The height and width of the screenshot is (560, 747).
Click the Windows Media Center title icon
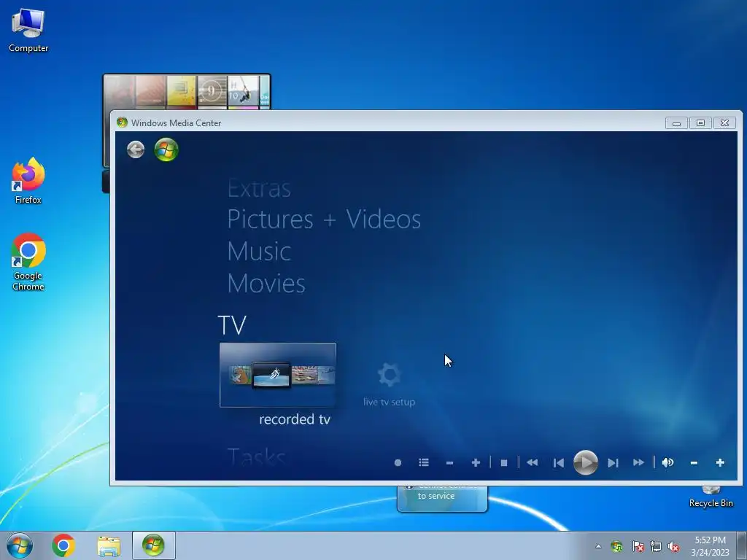[x=122, y=122]
